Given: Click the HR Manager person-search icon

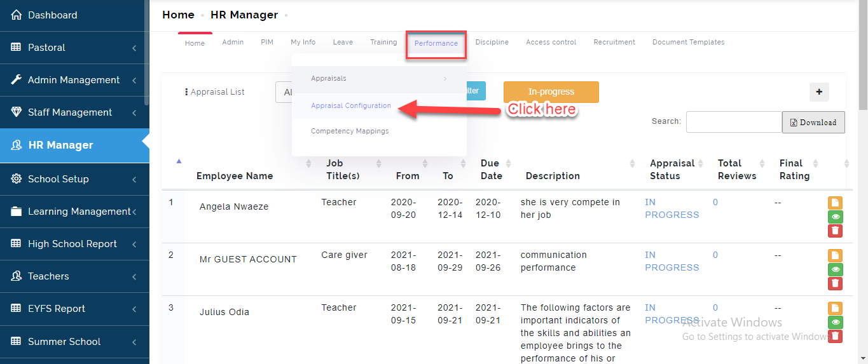Looking at the screenshot, I should click(17, 145).
